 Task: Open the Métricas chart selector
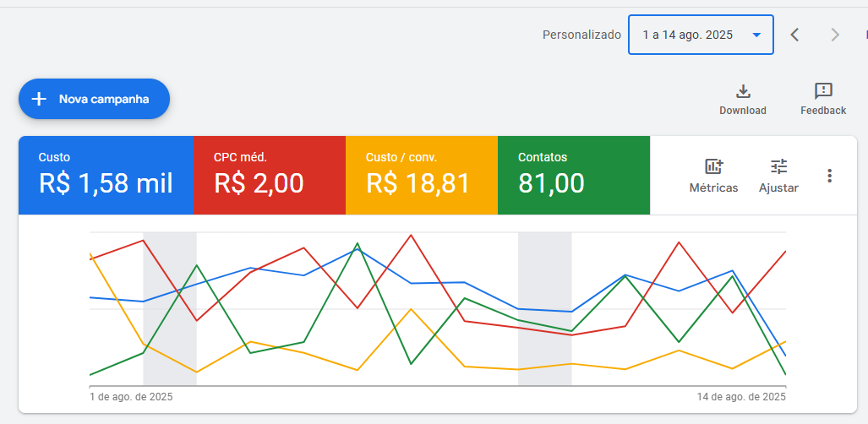713,166
